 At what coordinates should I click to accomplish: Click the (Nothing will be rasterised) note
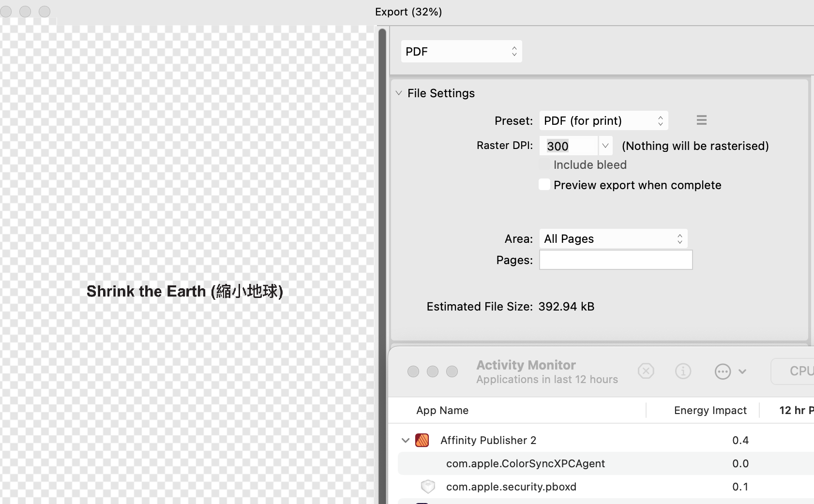(695, 146)
